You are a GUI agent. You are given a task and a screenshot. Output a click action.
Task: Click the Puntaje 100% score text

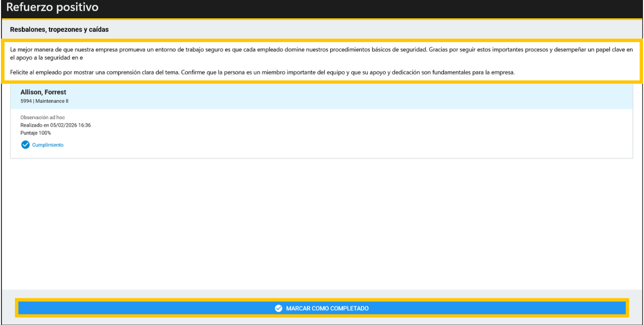[36, 133]
